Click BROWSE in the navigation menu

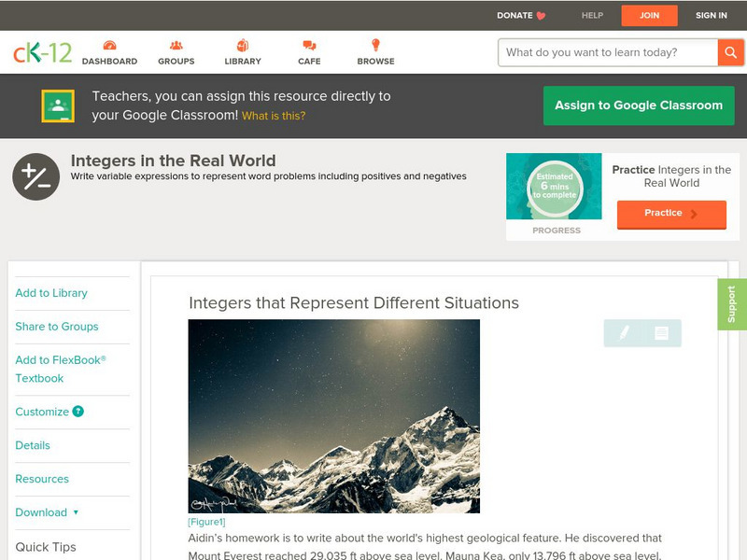[376, 62]
